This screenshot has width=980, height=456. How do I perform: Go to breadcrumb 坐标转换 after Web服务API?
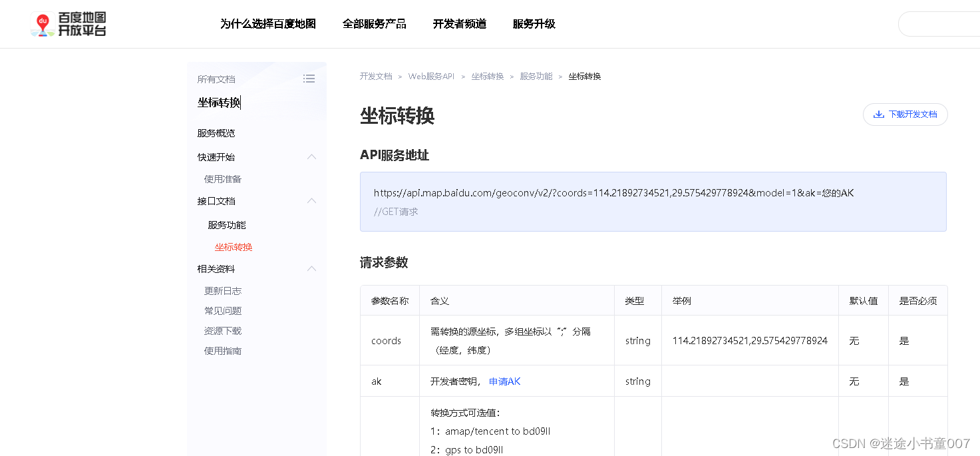488,77
